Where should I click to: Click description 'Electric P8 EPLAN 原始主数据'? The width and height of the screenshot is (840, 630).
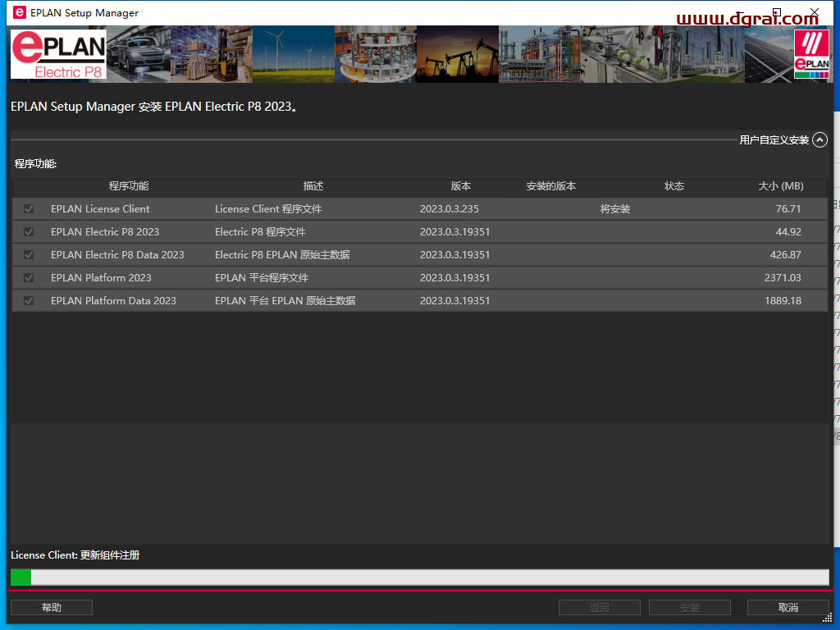pos(282,255)
